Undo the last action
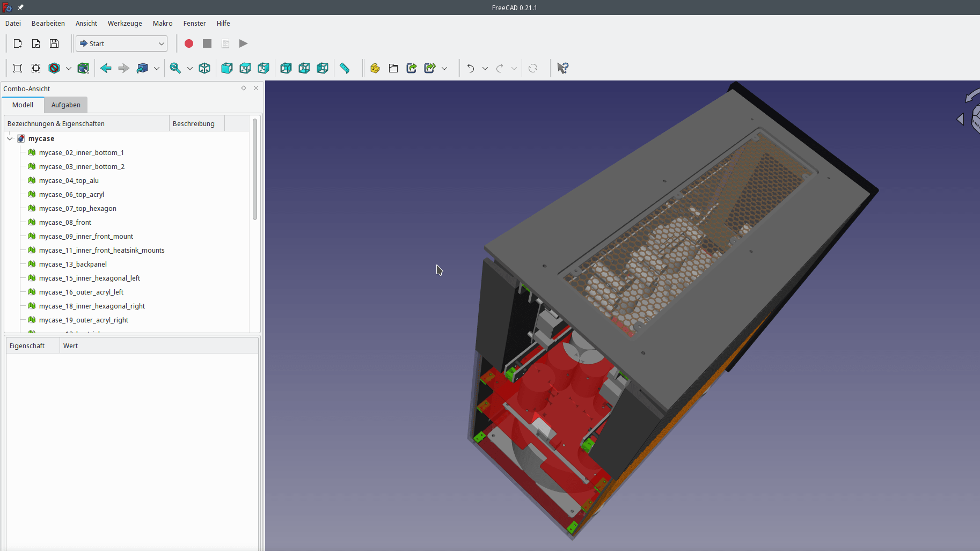The image size is (980, 551). (x=471, y=68)
